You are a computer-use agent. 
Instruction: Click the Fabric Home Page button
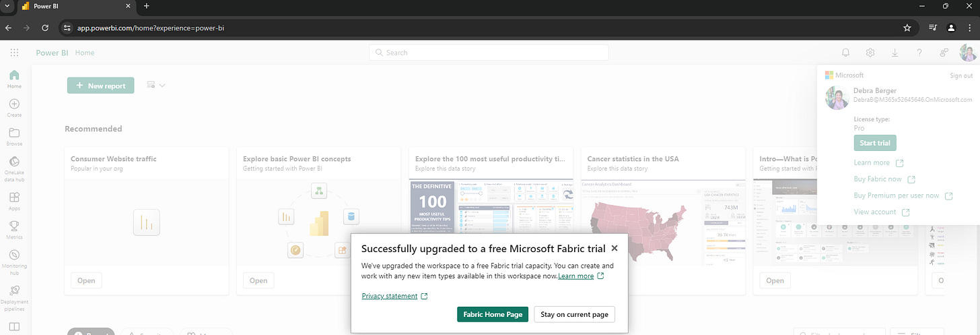click(493, 314)
